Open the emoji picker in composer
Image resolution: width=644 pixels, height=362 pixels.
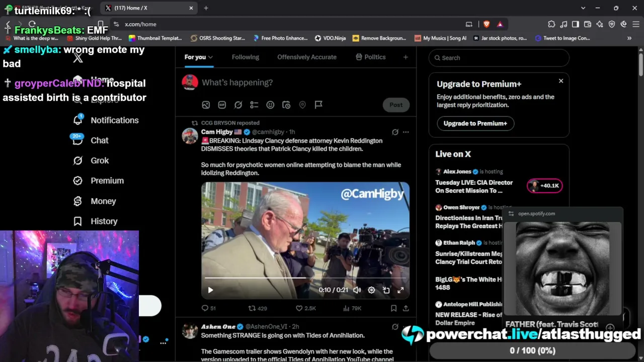(x=270, y=105)
